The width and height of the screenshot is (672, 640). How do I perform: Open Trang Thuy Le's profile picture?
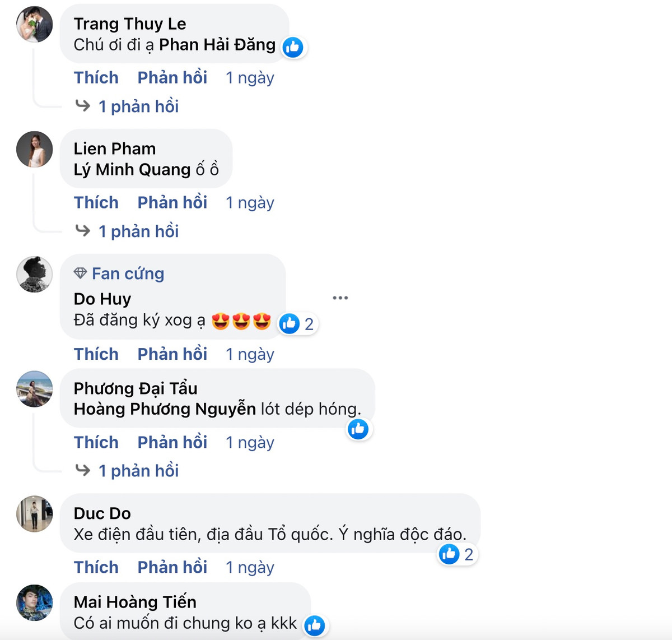34,25
